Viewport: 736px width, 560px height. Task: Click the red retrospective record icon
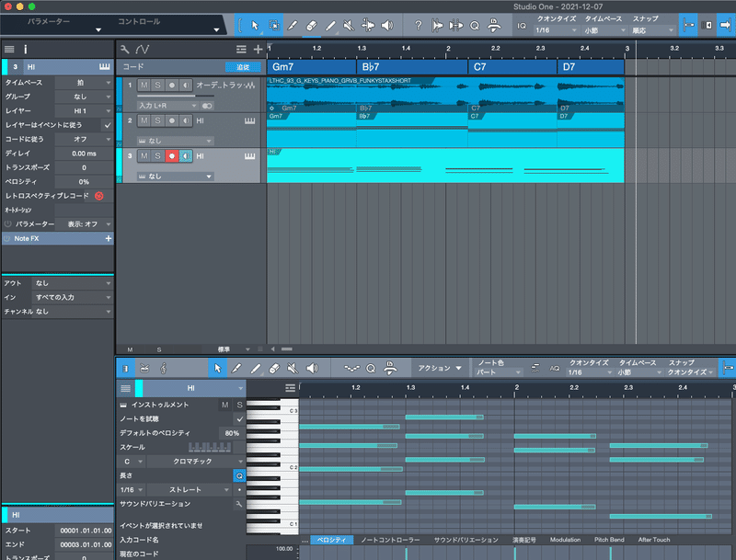tap(98, 196)
